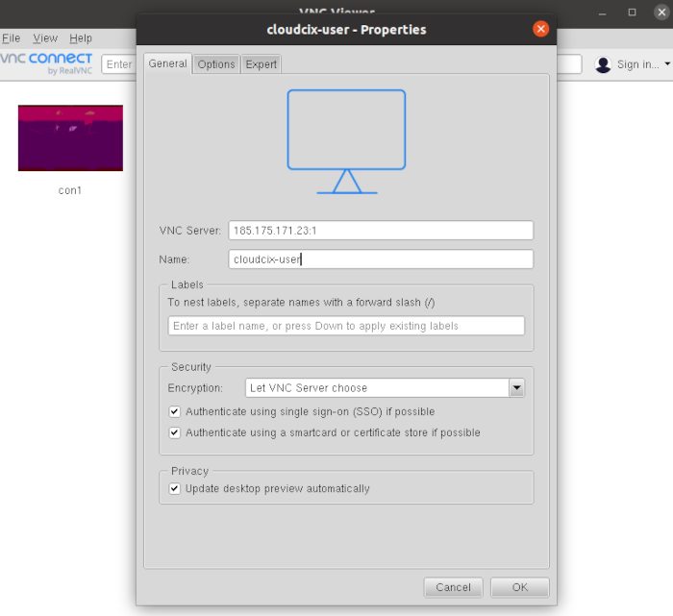The width and height of the screenshot is (673, 616).
Task: Switch to the General tab
Action: 168,64
